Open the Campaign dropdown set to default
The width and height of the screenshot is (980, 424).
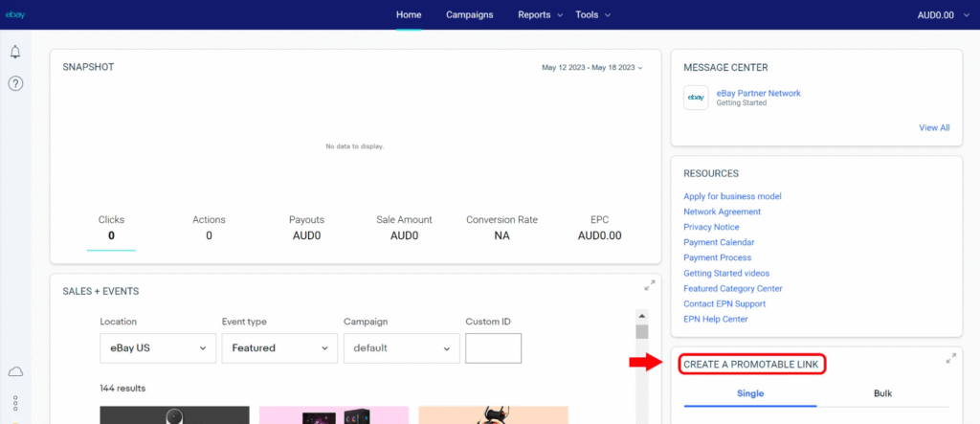(x=399, y=348)
